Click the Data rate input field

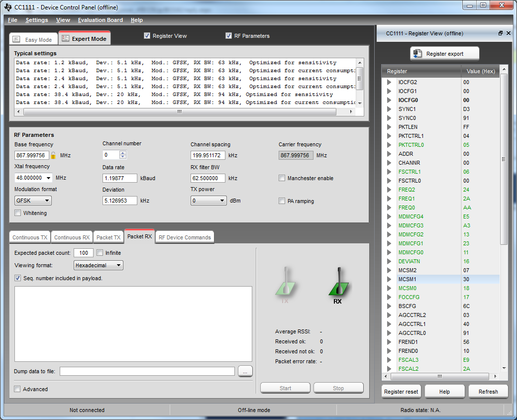(x=120, y=178)
